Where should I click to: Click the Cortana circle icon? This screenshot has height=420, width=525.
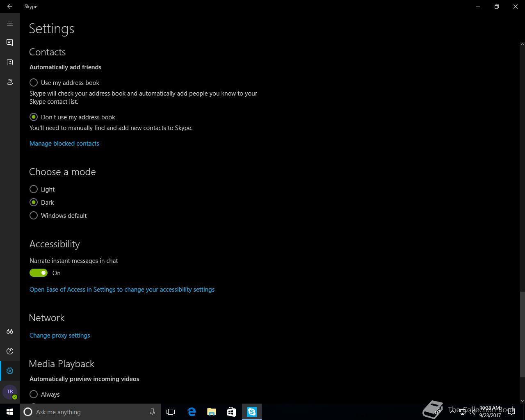(28, 412)
